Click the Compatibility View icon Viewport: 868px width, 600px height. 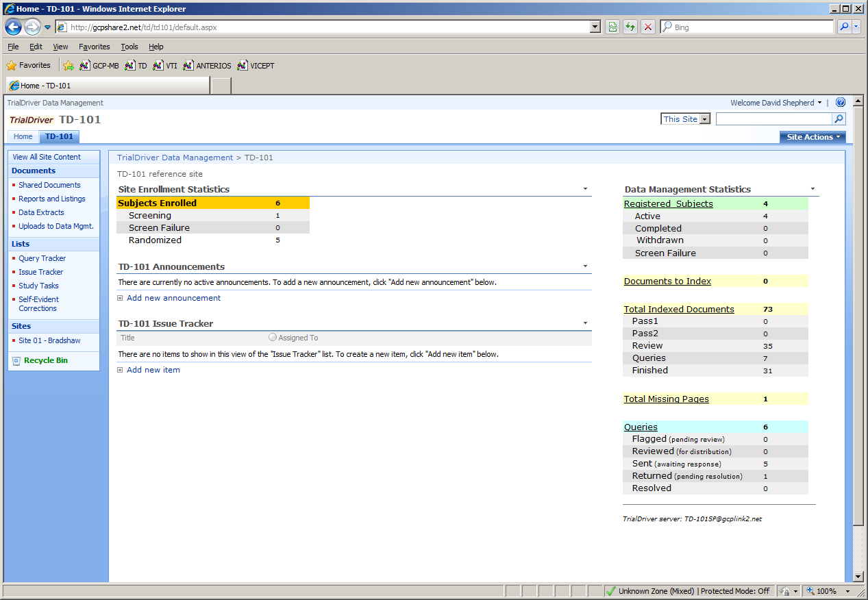coord(612,27)
